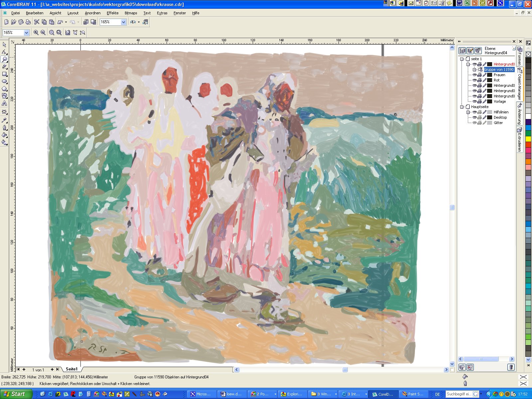Collapse the Hauptseite tree node
Viewport: 532px width, 399px height.
[x=462, y=107]
